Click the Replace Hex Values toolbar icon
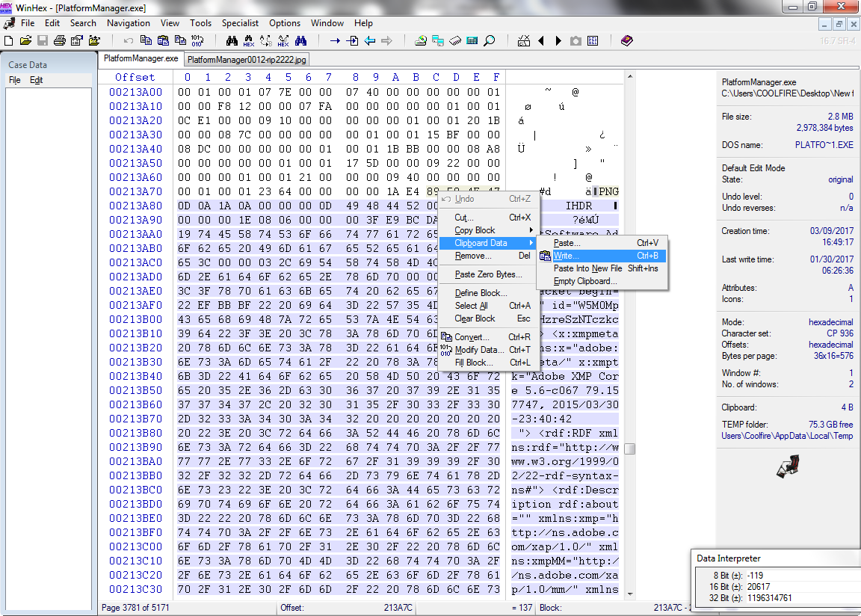 pyautogui.click(x=283, y=40)
